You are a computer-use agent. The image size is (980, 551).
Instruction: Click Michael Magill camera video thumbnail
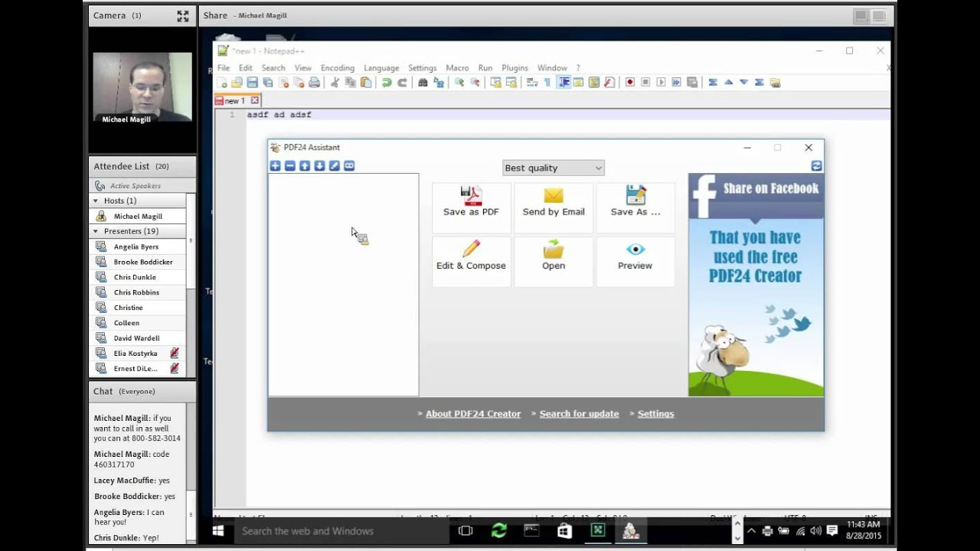(x=142, y=87)
